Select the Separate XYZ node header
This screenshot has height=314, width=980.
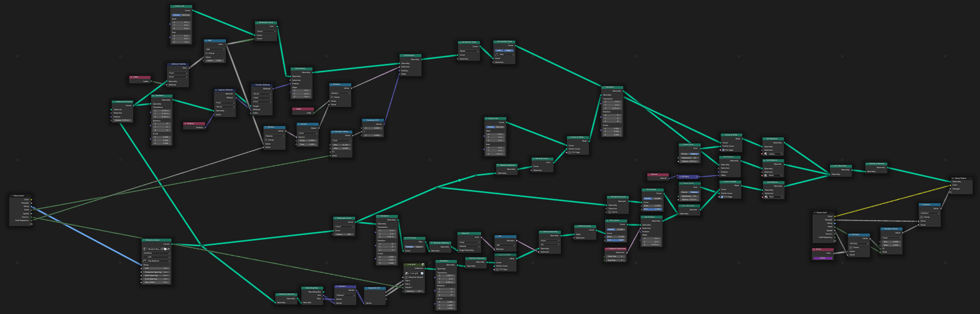click(x=375, y=288)
